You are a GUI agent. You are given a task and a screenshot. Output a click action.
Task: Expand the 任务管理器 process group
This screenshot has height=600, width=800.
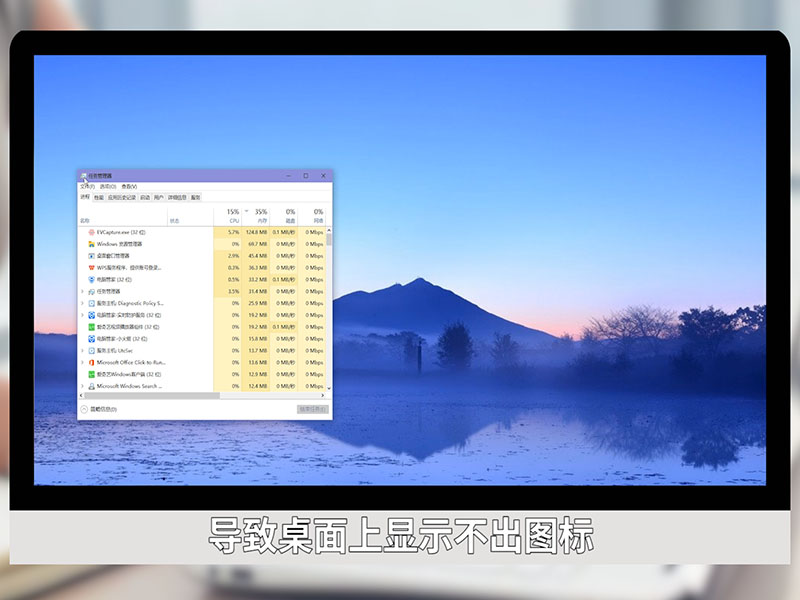[x=83, y=291]
